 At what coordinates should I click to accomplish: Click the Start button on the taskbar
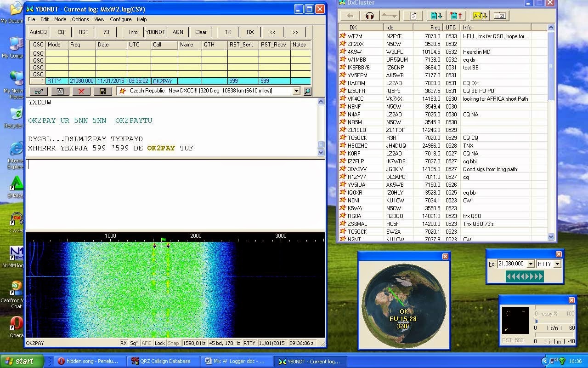[x=22, y=361]
